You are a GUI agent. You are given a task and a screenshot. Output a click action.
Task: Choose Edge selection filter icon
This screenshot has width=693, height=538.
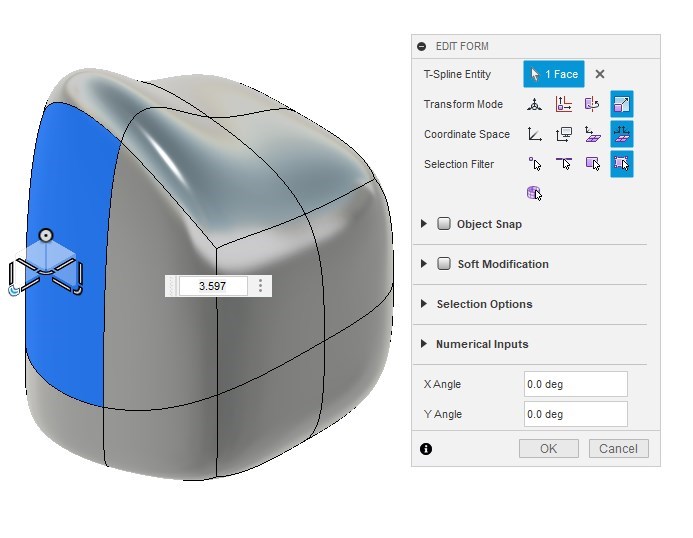tap(564, 164)
